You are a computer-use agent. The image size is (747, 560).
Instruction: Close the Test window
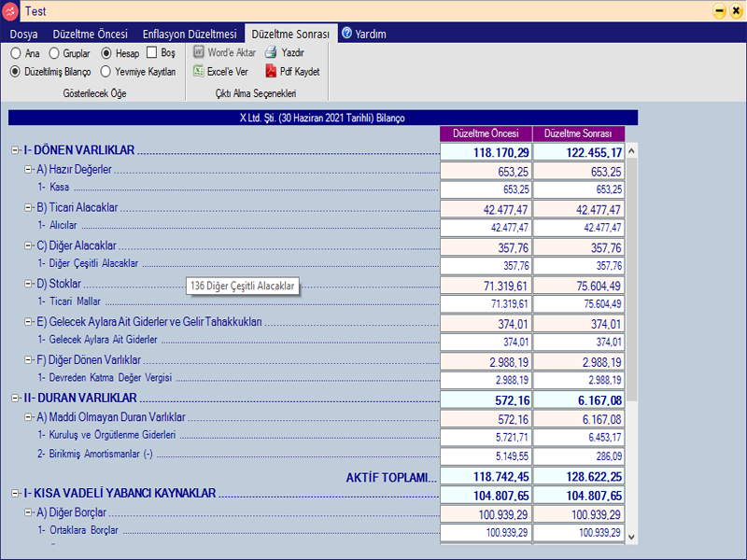tap(736, 10)
